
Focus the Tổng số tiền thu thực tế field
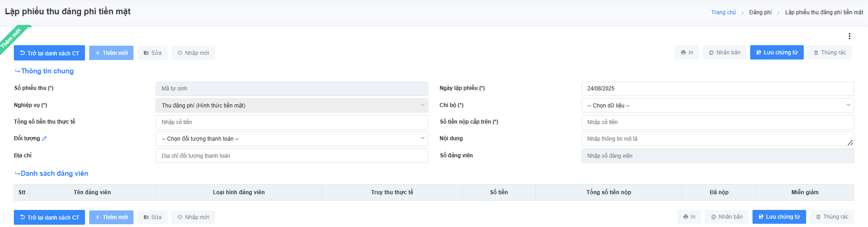pyautogui.click(x=291, y=122)
